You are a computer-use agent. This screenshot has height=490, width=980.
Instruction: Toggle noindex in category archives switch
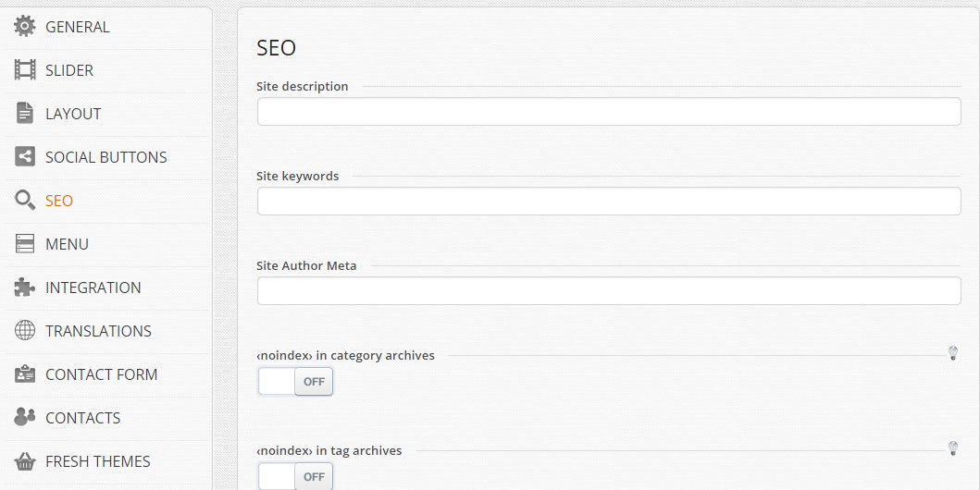295,382
